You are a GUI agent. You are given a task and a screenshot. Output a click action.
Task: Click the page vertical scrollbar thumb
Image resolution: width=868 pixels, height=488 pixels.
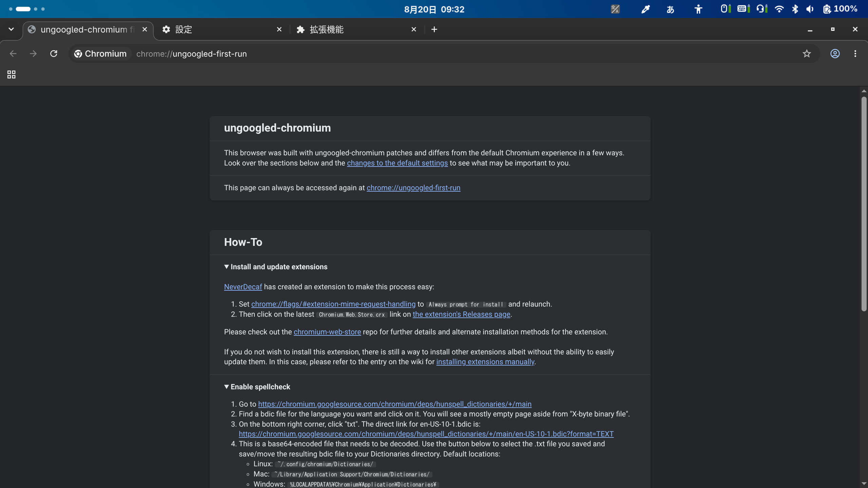point(864,203)
